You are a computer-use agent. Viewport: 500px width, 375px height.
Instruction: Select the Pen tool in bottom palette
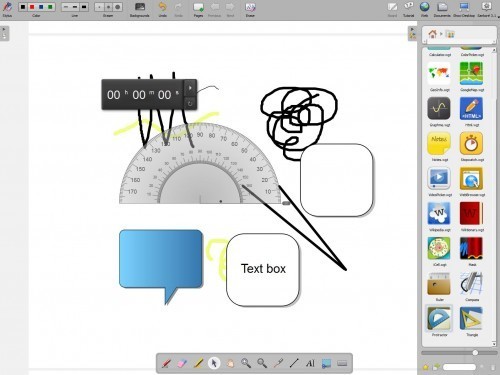(x=166, y=363)
